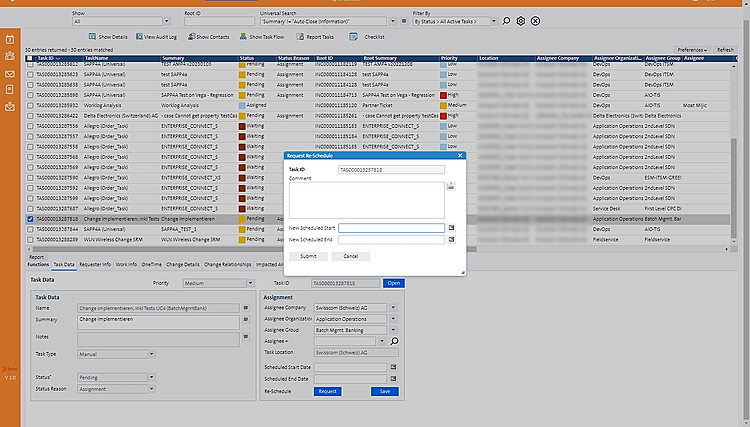Toggle the select-all checkbox in the table header
The height and width of the screenshot is (427, 750).
[x=30, y=58]
